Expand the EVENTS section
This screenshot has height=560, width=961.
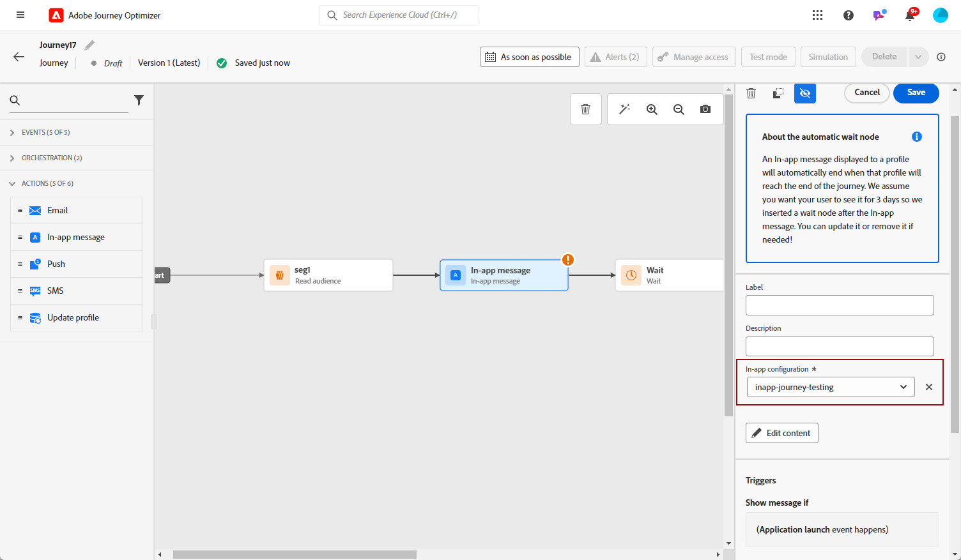[x=77, y=132]
